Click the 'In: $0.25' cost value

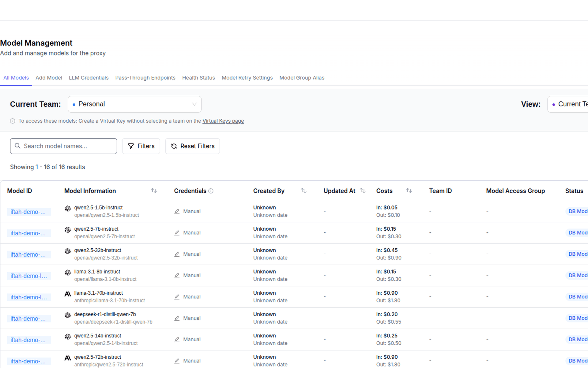tap(387, 336)
